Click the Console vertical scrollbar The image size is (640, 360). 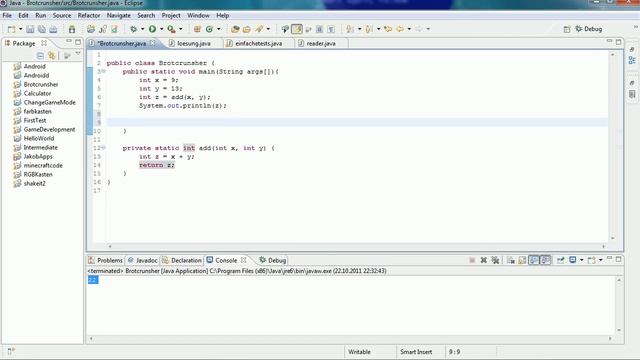pos(619,305)
